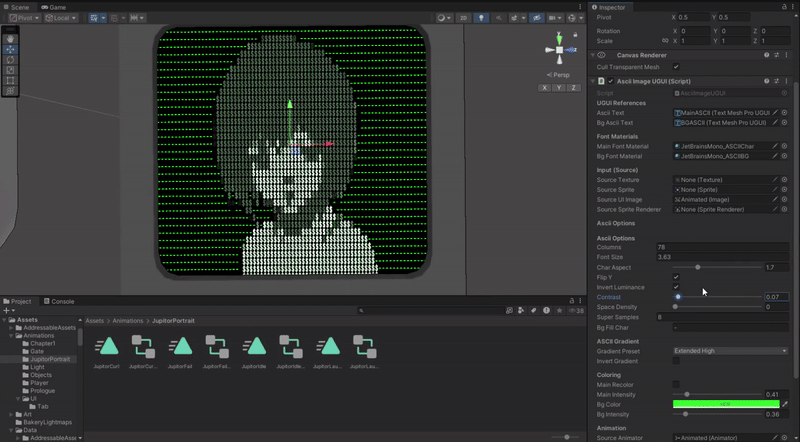Toggle Cull Transparent Mesh checkbox
The image size is (800, 442).
point(676,67)
